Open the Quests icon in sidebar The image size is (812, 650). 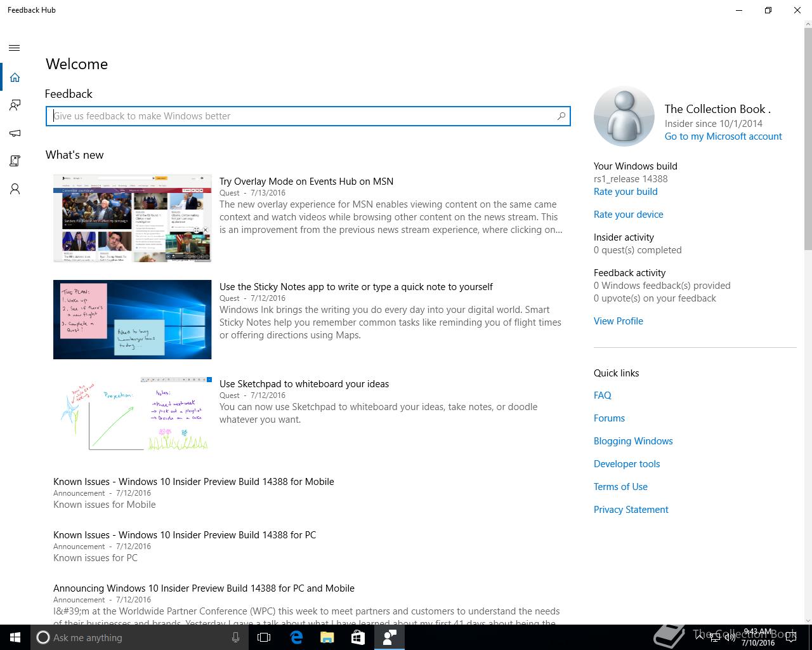pos(15,161)
